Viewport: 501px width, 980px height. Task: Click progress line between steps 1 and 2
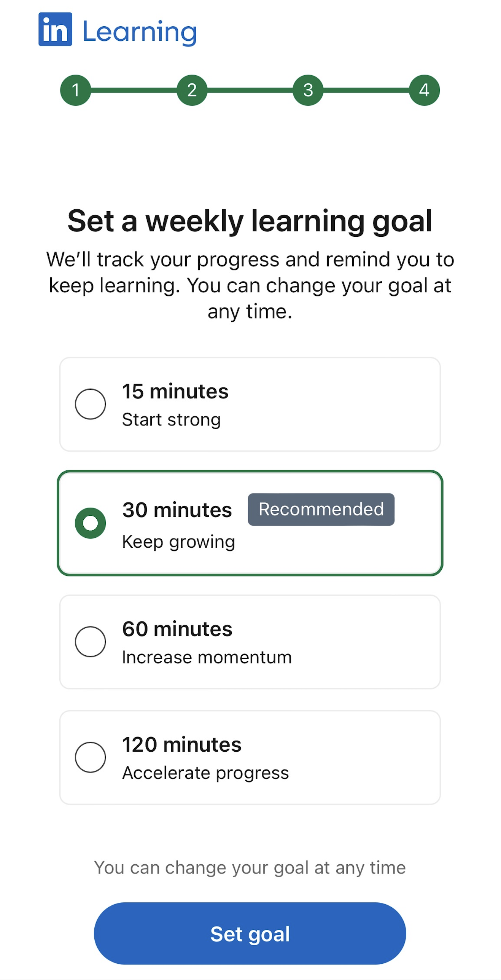134,90
